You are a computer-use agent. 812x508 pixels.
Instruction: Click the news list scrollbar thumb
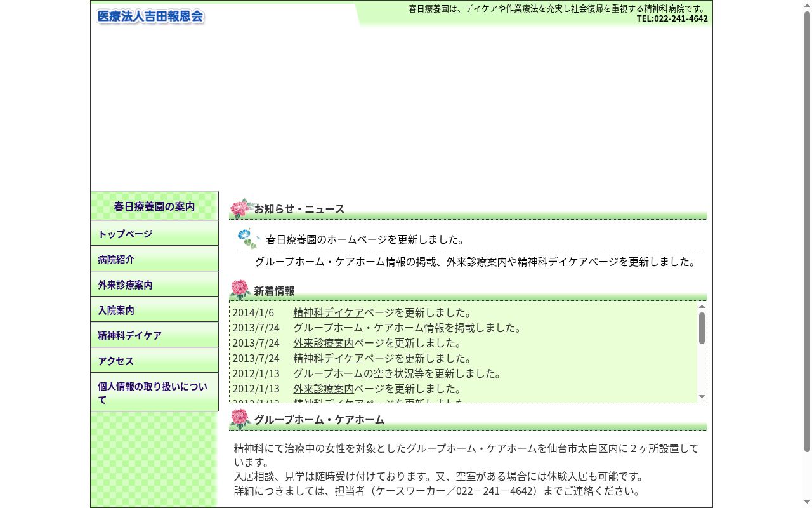(702, 328)
